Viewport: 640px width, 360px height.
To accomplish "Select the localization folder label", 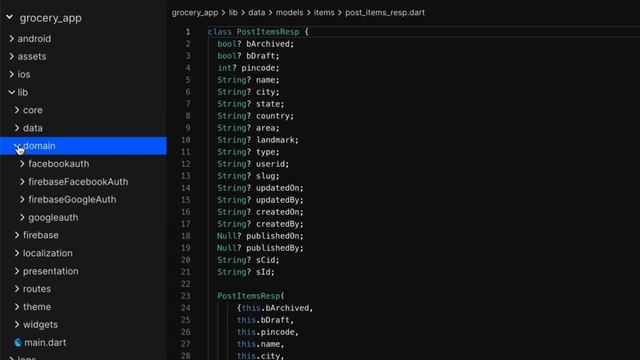I will point(48,253).
